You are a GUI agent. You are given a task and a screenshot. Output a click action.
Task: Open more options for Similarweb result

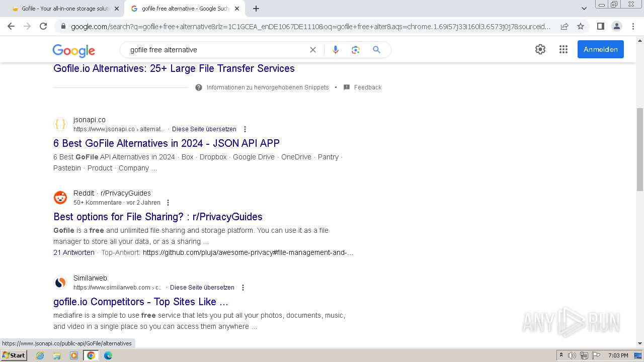[x=243, y=288]
